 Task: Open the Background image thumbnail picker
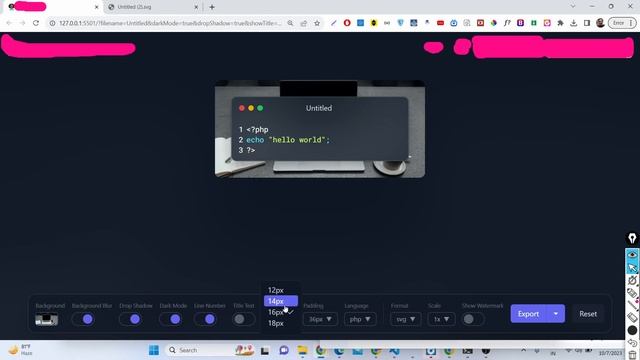coord(47,320)
